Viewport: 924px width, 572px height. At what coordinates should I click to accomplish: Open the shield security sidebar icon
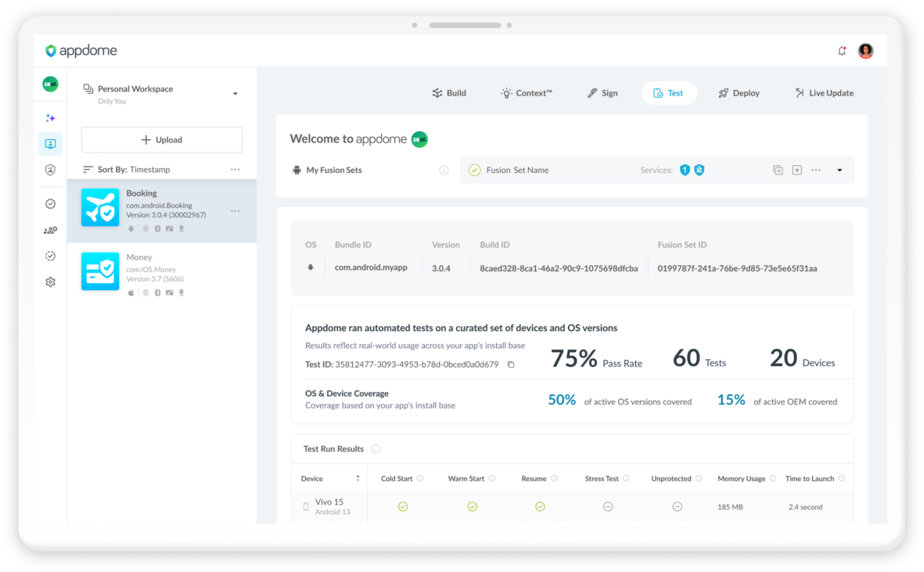(x=51, y=171)
